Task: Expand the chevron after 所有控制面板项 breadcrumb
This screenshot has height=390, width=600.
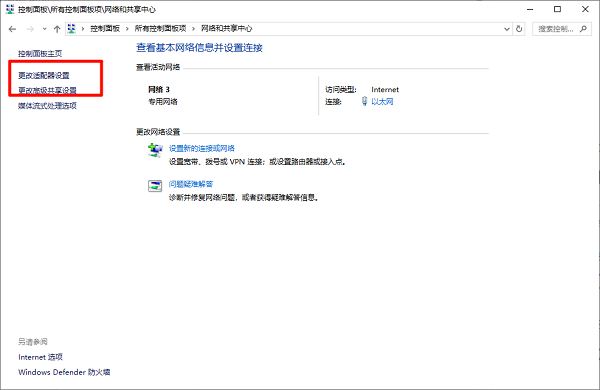Action: (194, 28)
